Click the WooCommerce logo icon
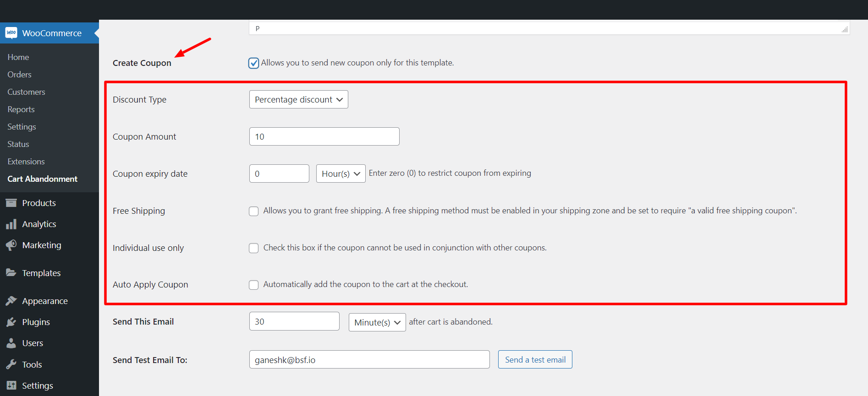The height and width of the screenshot is (396, 868). [x=11, y=33]
